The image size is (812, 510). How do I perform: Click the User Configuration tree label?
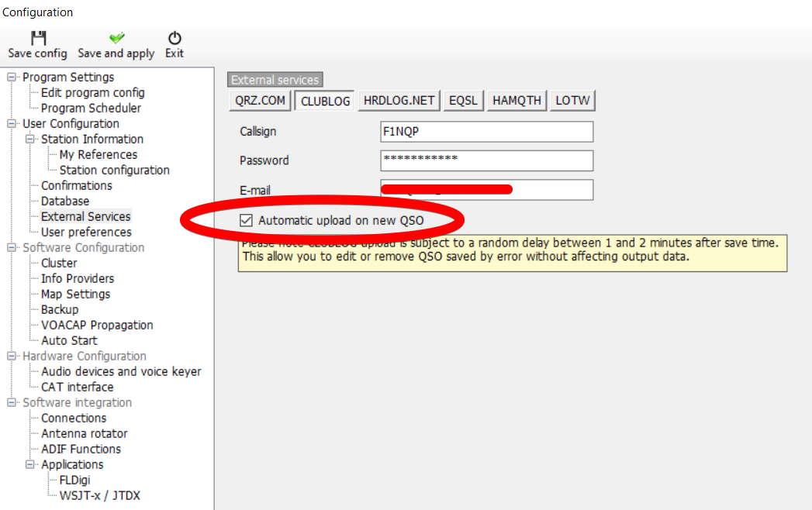[71, 124]
